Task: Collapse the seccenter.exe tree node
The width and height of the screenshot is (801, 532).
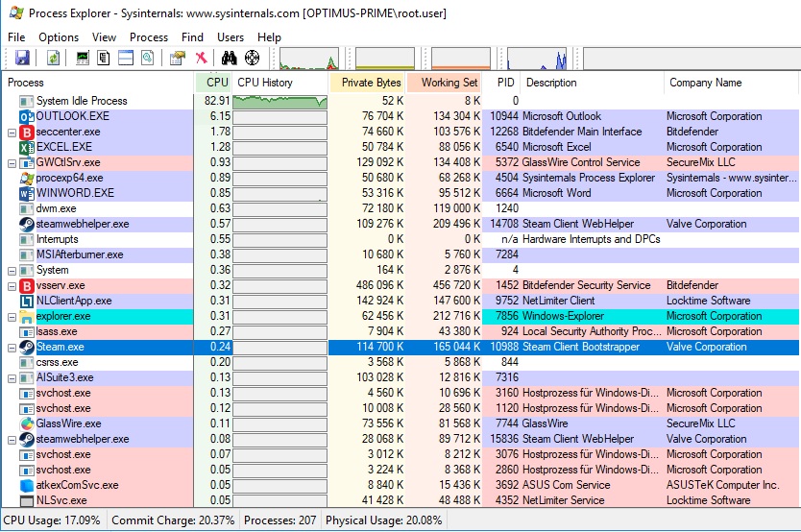Action: click(12, 133)
